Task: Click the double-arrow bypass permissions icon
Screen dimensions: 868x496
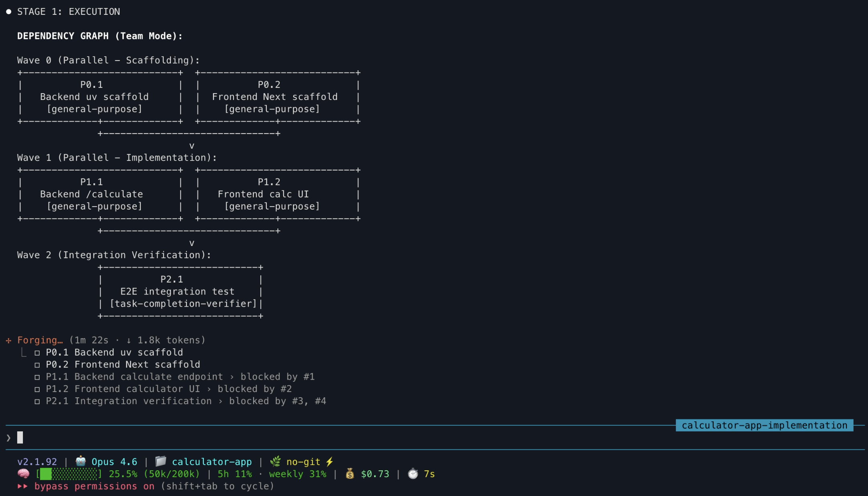Action: pos(22,486)
